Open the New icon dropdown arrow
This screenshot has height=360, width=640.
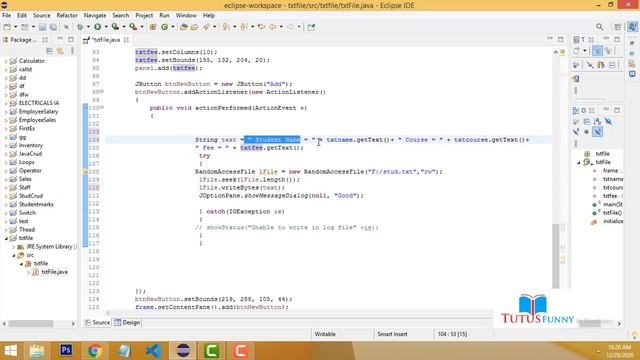point(15,27)
